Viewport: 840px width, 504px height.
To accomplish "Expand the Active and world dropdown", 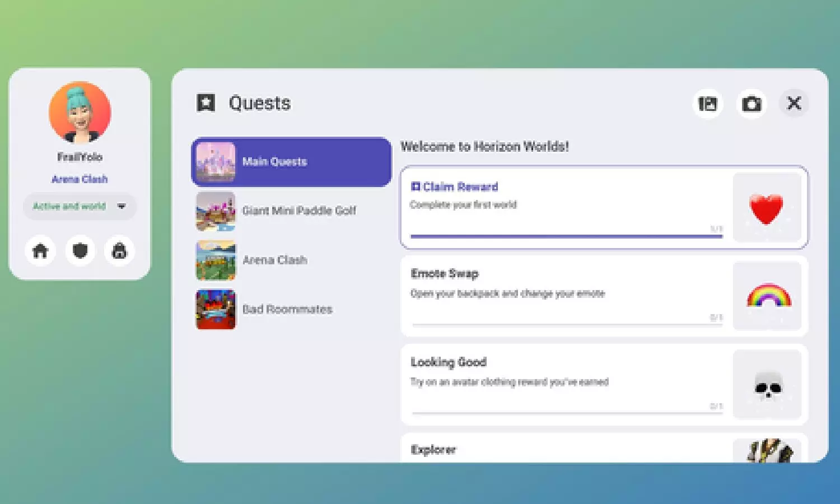I will coord(69,206).
